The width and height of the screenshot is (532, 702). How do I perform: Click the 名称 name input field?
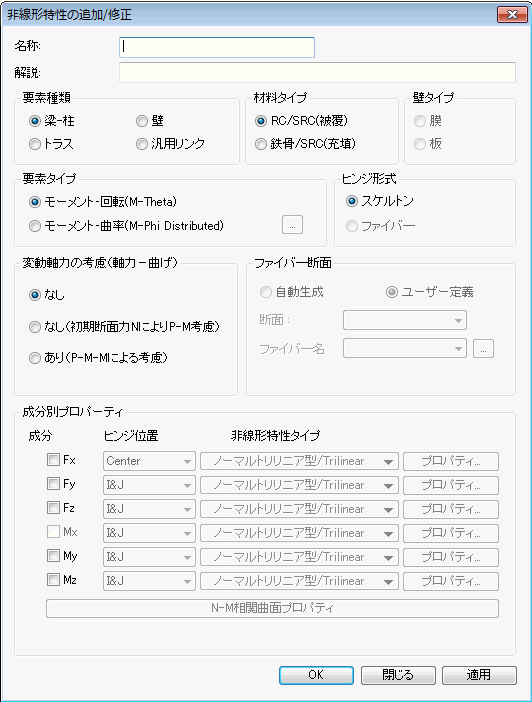[x=217, y=47]
